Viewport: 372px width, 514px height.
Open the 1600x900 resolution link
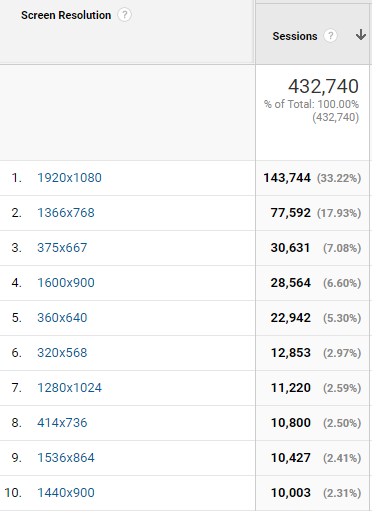click(66, 283)
